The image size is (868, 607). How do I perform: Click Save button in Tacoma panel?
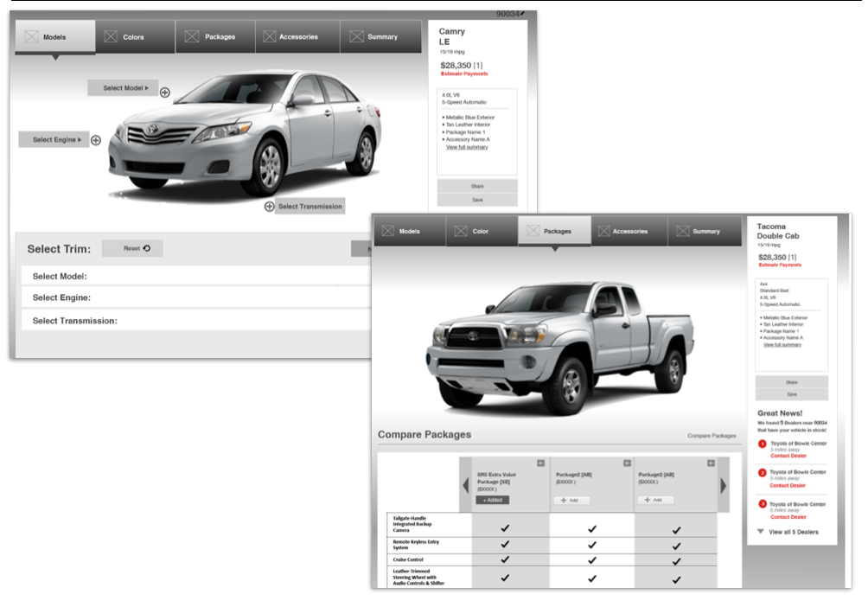792,394
